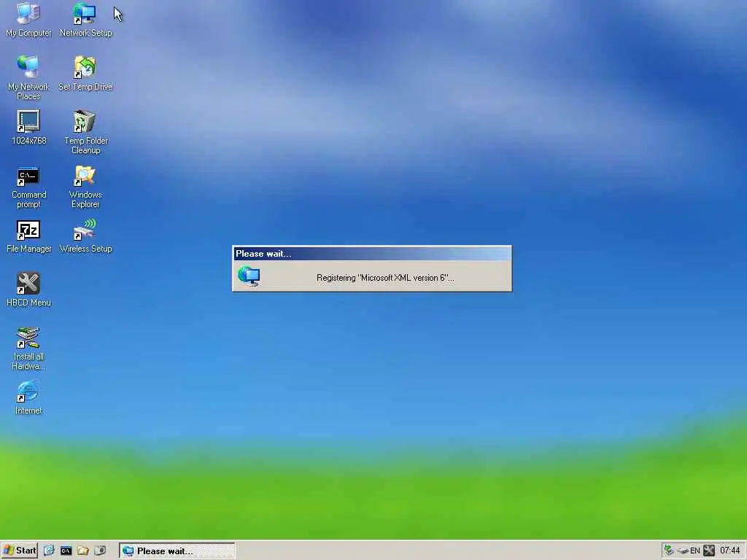Select the My Network Places icon
Viewport: 747px width, 560px height.
click(x=28, y=77)
